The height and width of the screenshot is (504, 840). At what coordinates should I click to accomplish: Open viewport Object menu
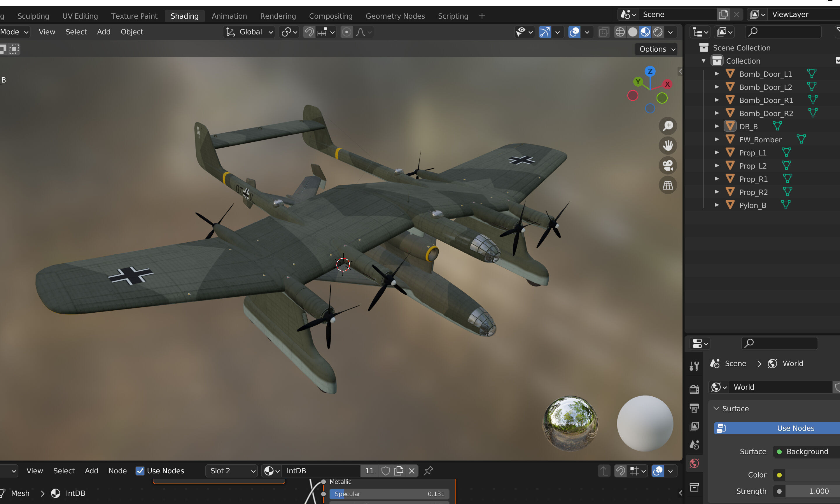click(132, 32)
